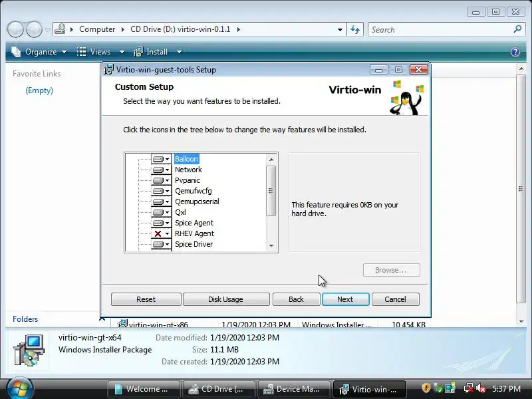532x399 pixels.
Task: Open Disk Usage dialog
Action: [225, 299]
